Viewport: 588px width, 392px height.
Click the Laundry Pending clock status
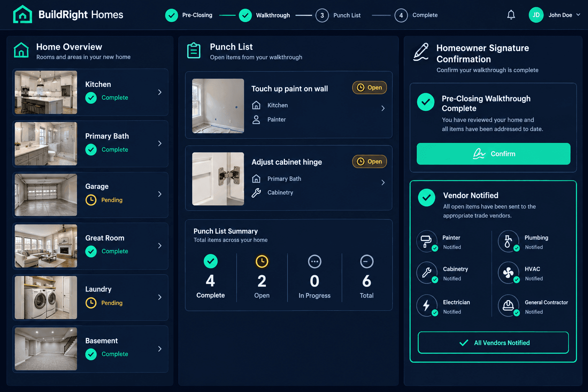click(91, 303)
